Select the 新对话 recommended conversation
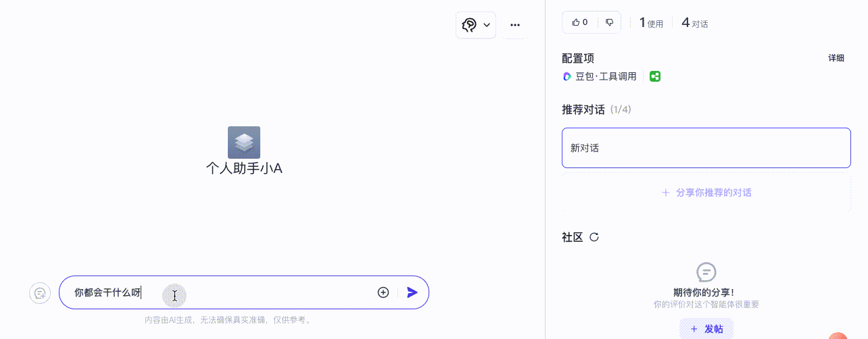868x339 pixels. (x=706, y=148)
